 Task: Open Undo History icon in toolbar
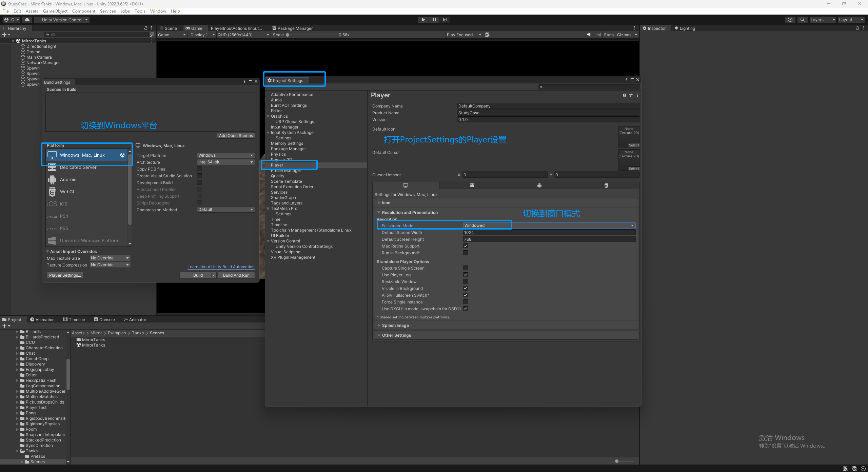790,20
